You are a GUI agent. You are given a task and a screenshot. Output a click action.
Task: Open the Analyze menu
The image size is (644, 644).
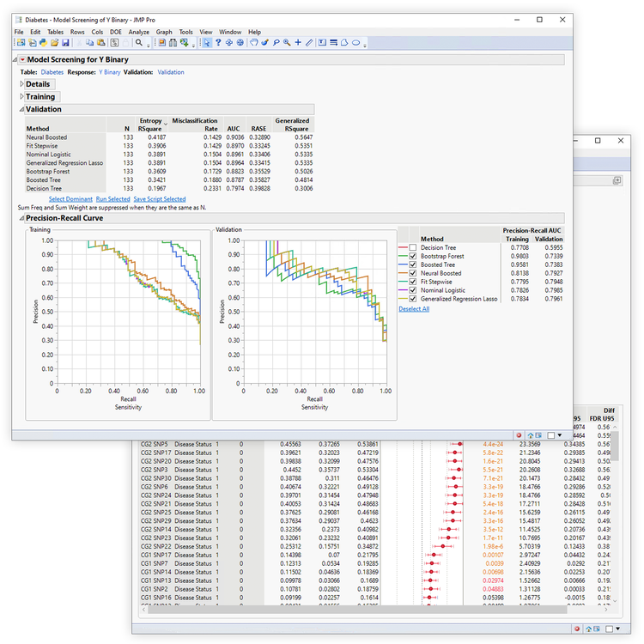pos(138,32)
